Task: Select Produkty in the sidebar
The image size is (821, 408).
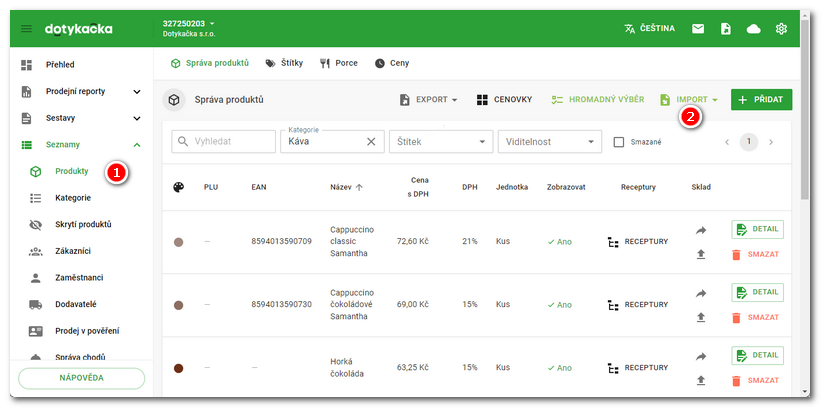Action: click(72, 171)
